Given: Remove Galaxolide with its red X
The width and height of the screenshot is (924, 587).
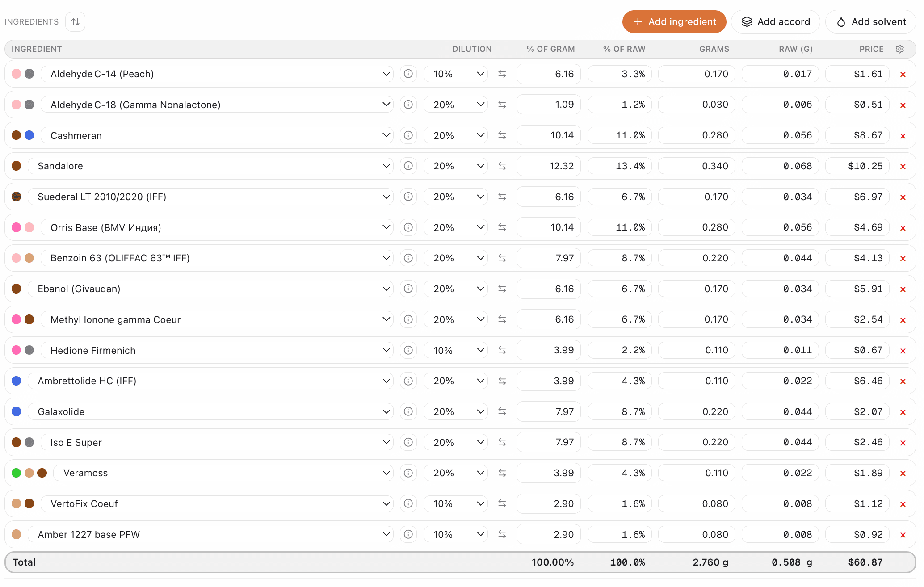Looking at the screenshot, I should (903, 412).
